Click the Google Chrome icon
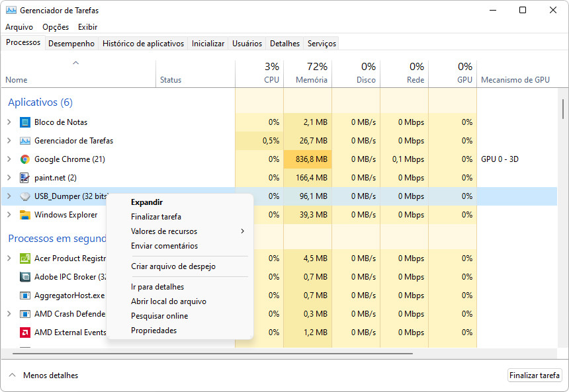The width and height of the screenshot is (569, 392). 24,159
